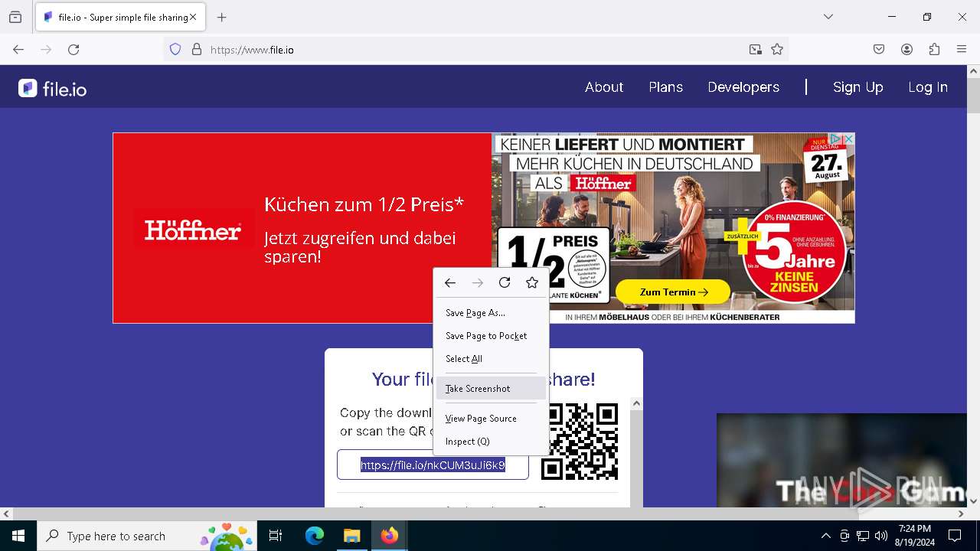Viewport: 980px width, 551px height.
Task: Click context menu Forward arrow icon
Action: tap(478, 283)
